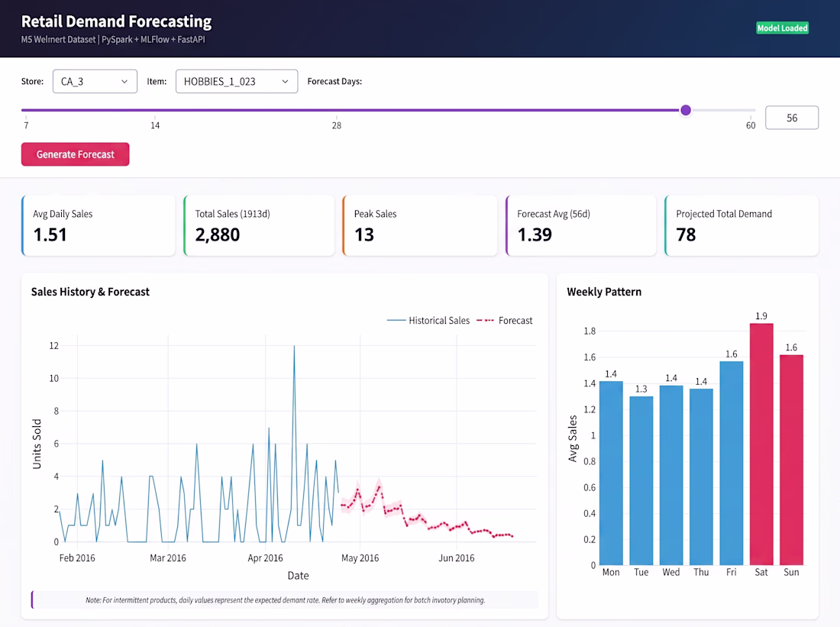Click the Feb 2016 axis label

[x=77, y=558]
